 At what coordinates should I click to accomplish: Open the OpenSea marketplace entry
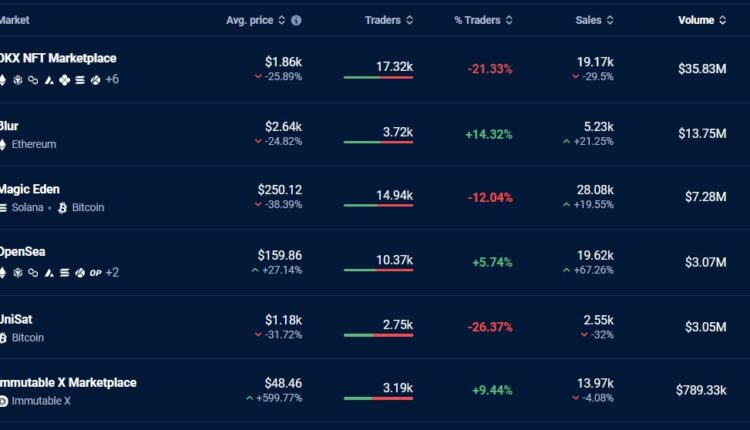[24, 253]
